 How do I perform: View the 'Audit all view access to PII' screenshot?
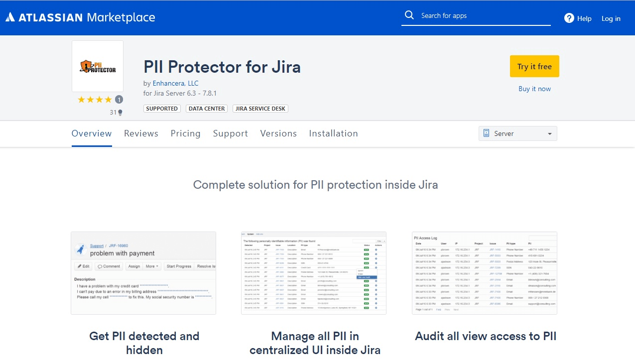click(x=485, y=272)
